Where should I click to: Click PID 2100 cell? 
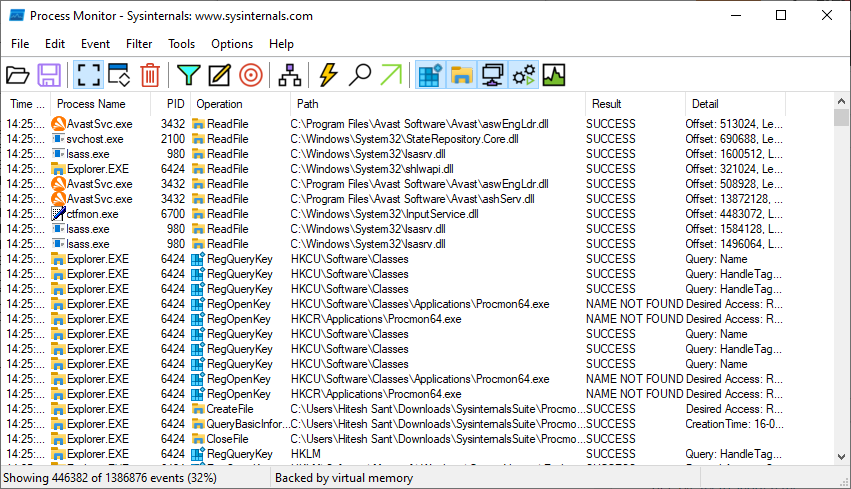pyautogui.click(x=173, y=139)
